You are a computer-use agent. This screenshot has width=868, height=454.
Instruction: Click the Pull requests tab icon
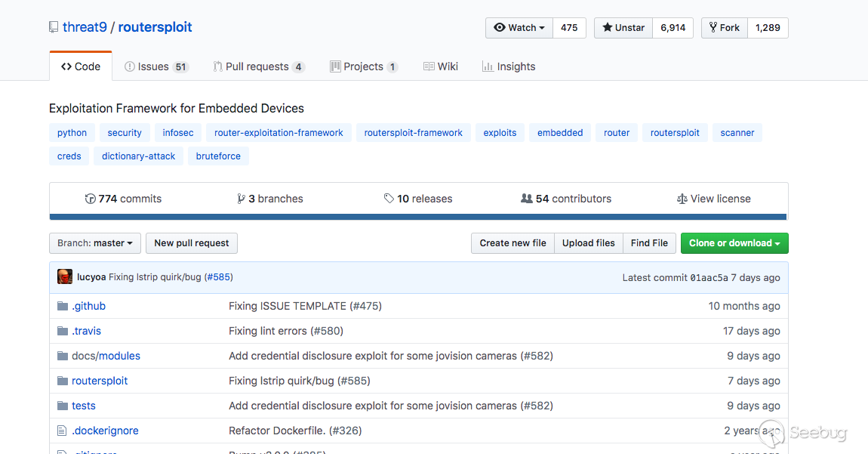click(217, 66)
